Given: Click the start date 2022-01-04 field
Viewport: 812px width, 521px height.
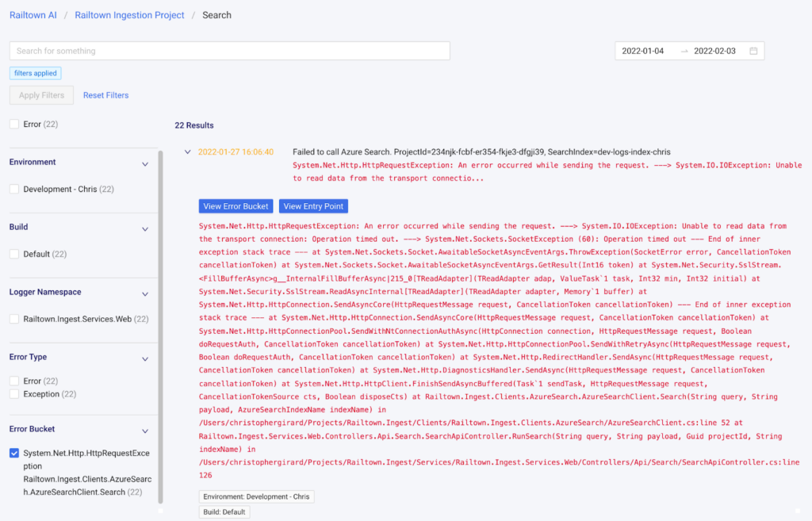Looking at the screenshot, I should [x=643, y=52].
